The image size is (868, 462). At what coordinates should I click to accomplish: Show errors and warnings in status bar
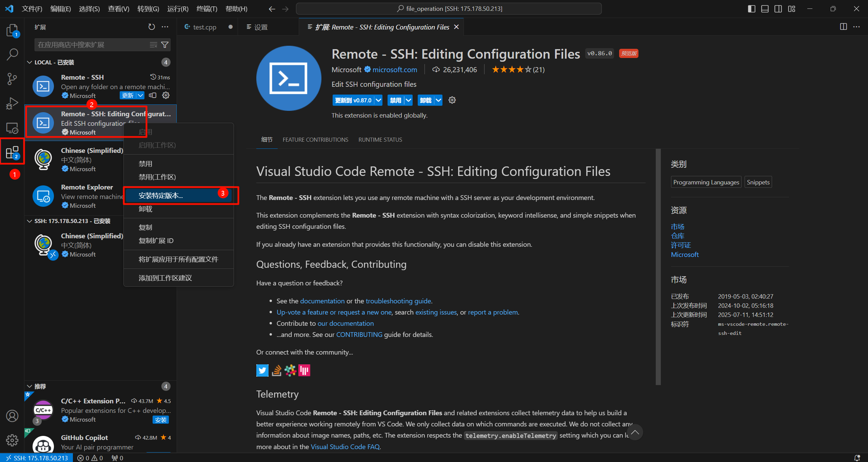coord(90,458)
